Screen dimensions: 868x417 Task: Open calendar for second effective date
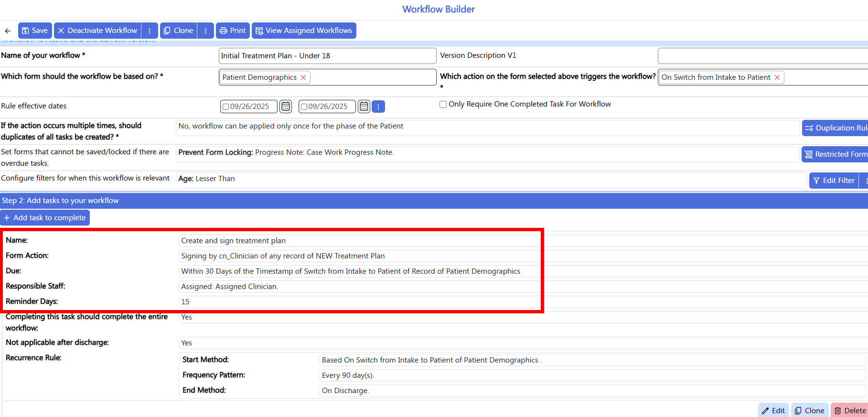364,107
